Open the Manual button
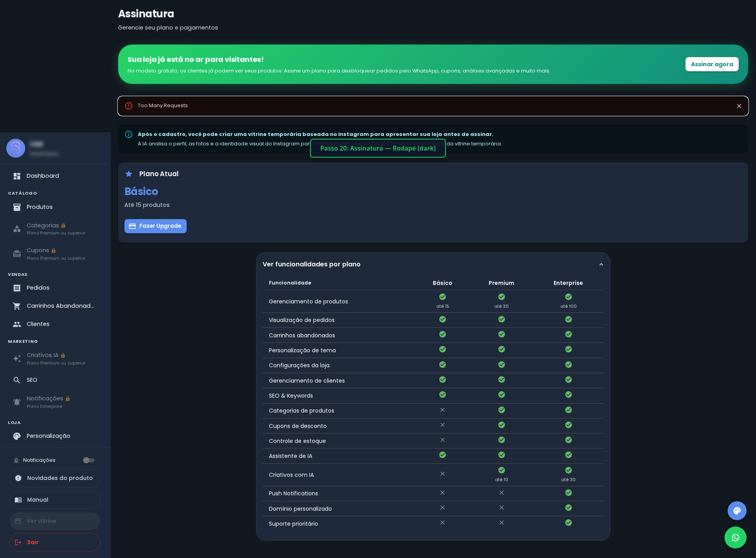The image size is (756, 558). pos(55,500)
